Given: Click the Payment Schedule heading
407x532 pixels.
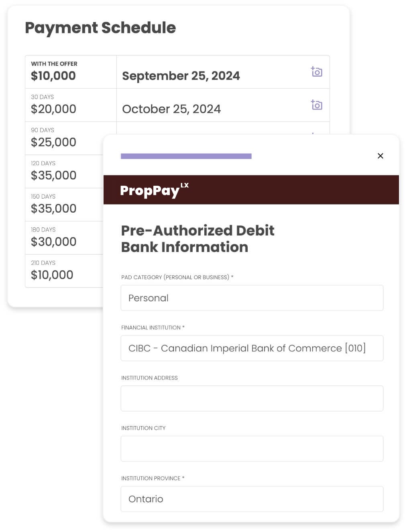Looking at the screenshot, I should [100, 28].
